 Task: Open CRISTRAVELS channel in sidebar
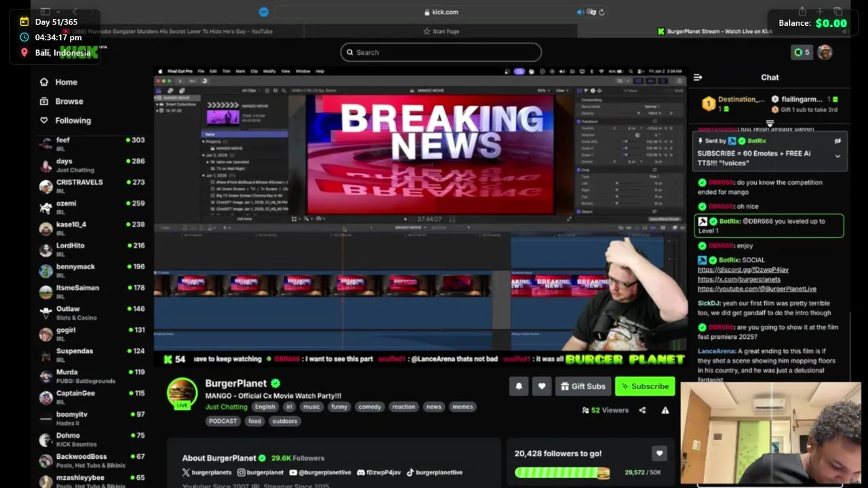click(x=92, y=186)
